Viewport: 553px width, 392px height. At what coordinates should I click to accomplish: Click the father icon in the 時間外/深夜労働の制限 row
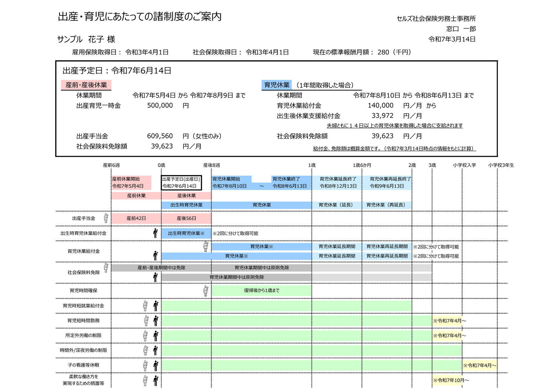click(156, 350)
